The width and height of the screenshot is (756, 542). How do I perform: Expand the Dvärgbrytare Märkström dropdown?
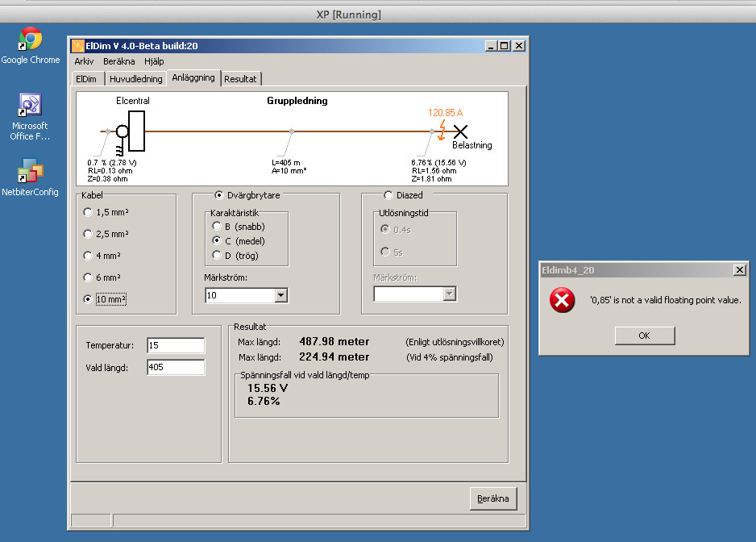(x=280, y=296)
